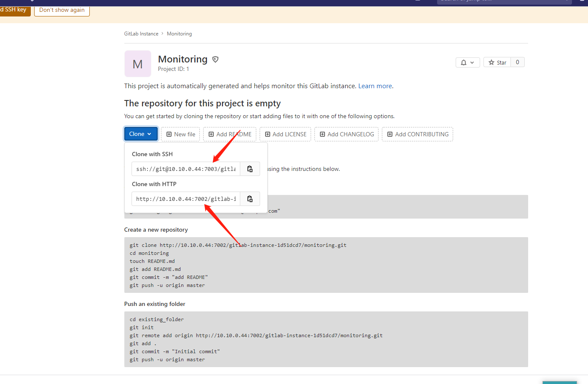Image resolution: width=588 pixels, height=384 pixels.
Task: Click Project ID: 1 text
Action: coord(173,69)
